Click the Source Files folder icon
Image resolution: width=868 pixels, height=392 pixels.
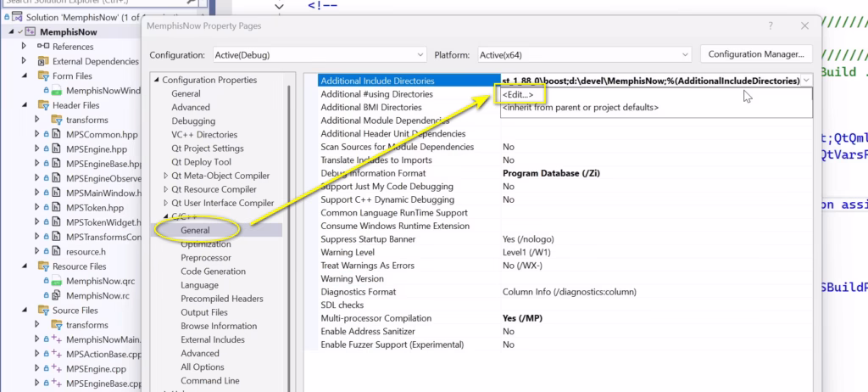[x=43, y=310]
